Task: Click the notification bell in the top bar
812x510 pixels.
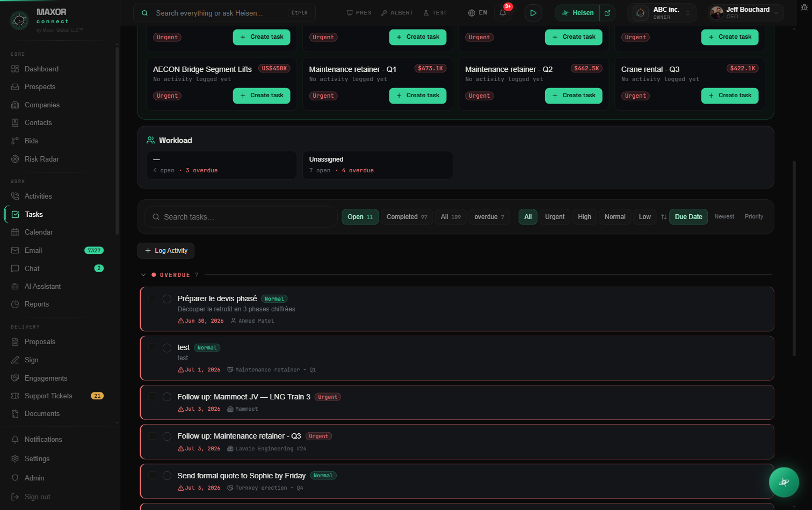Action: pyautogui.click(x=503, y=13)
